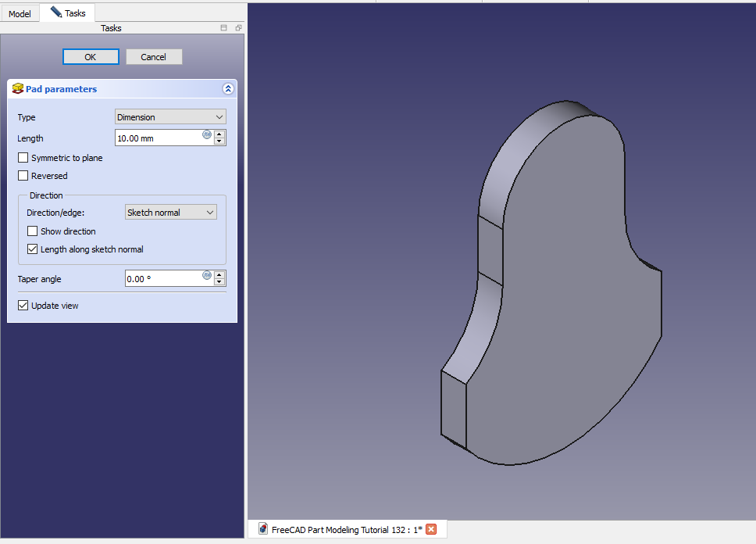Collapse the Pad parameters section with the chevron
This screenshot has width=756, height=544.
tap(228, 89)
